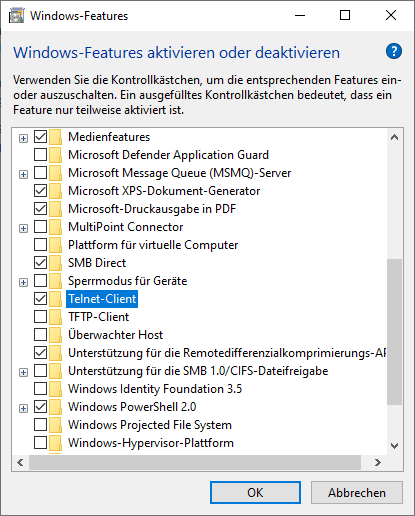This screenshot has height=516, width=415.
Task: Click the blue help question mark icon
Action: point(394,51)
